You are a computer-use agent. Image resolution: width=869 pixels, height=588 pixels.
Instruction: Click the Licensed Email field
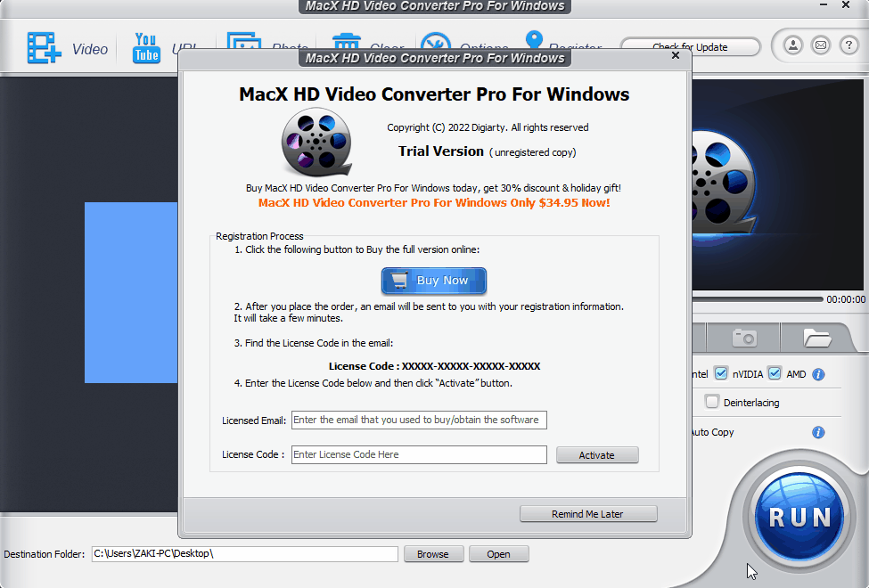419,420
